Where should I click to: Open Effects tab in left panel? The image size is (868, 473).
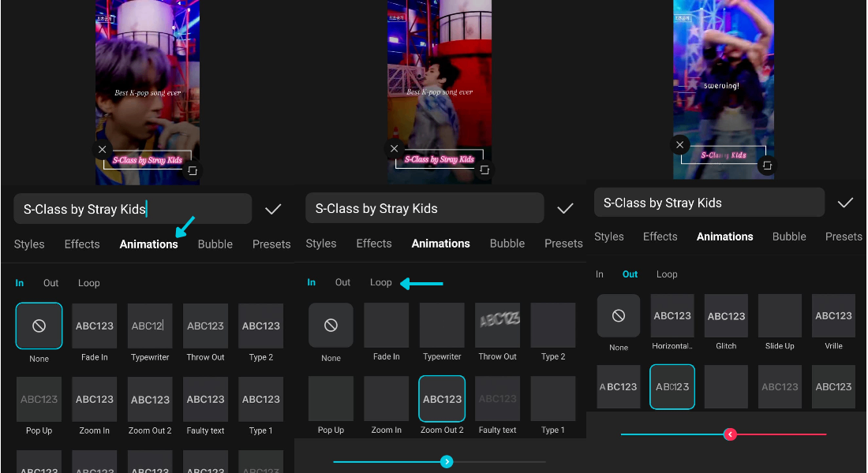(82, 244)
